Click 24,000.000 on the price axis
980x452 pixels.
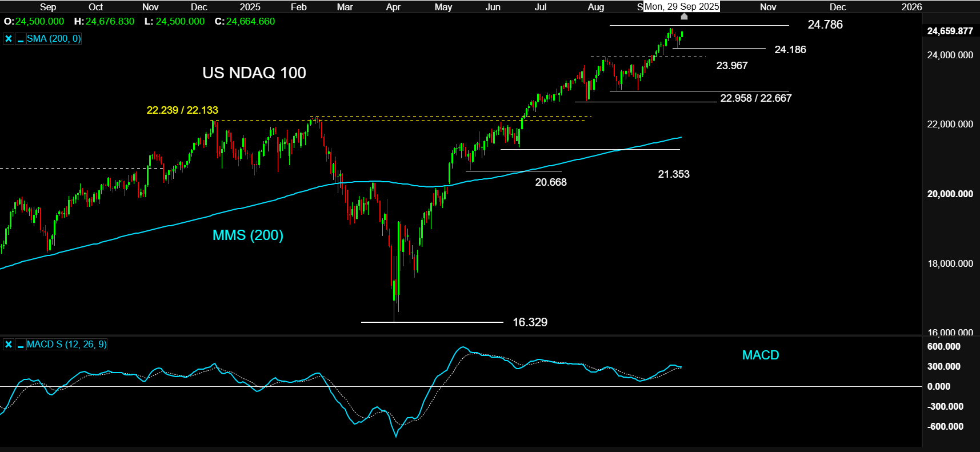pos(950,55)
